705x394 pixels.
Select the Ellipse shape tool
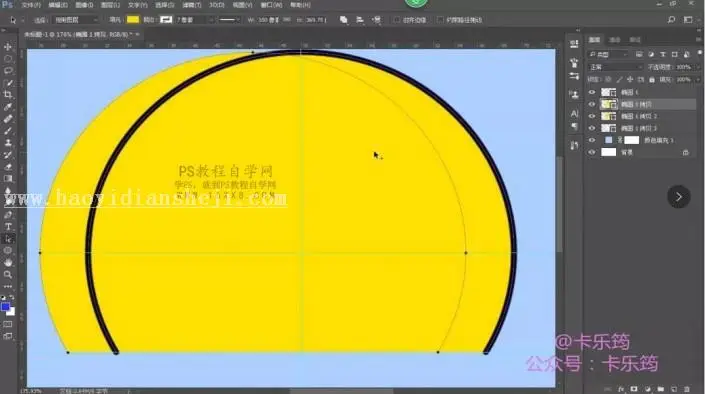(x=8, y=251)
